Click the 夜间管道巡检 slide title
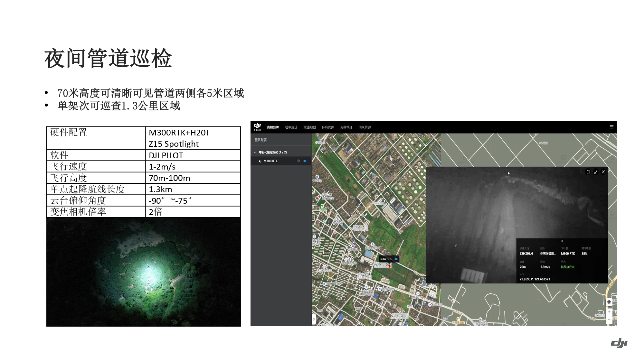 tap(108, 58)
